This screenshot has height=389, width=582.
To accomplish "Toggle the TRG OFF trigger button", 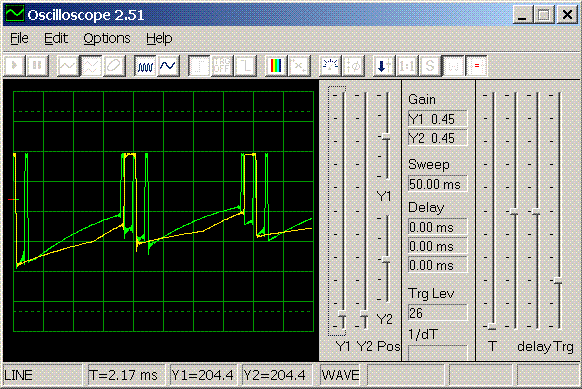I will coord(222,66).
